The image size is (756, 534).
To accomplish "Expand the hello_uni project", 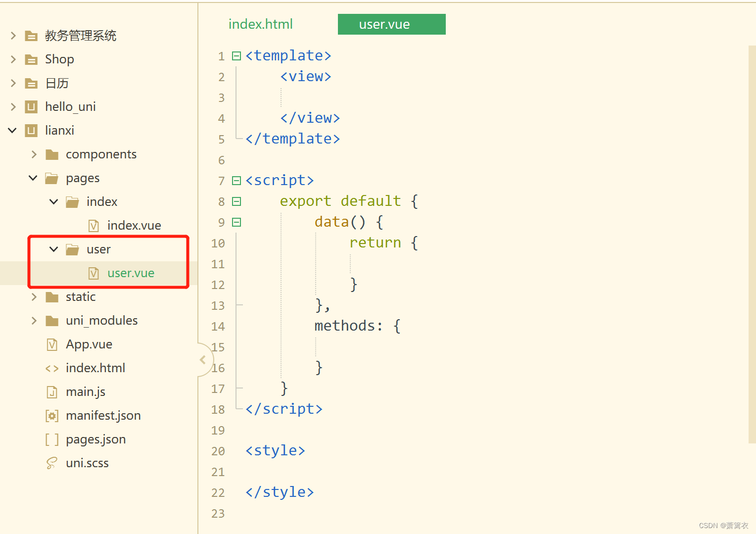I will (13, 107).
